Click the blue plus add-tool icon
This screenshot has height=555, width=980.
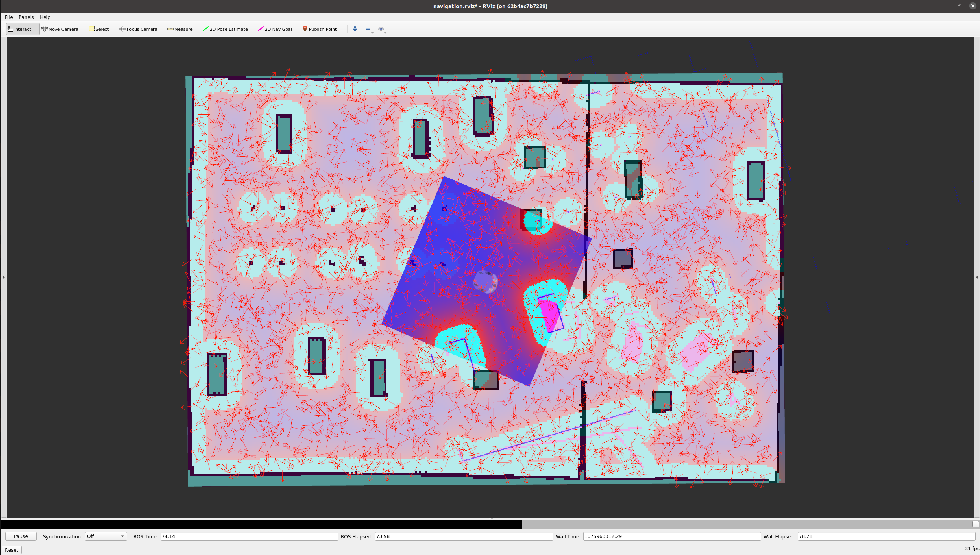[355, 29]
